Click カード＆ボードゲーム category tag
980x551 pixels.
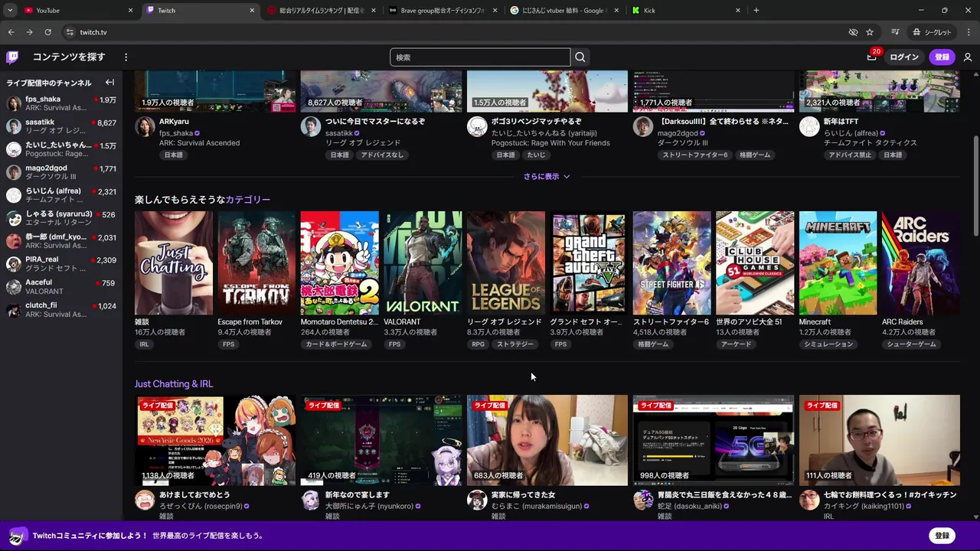(x=337, y=344)
